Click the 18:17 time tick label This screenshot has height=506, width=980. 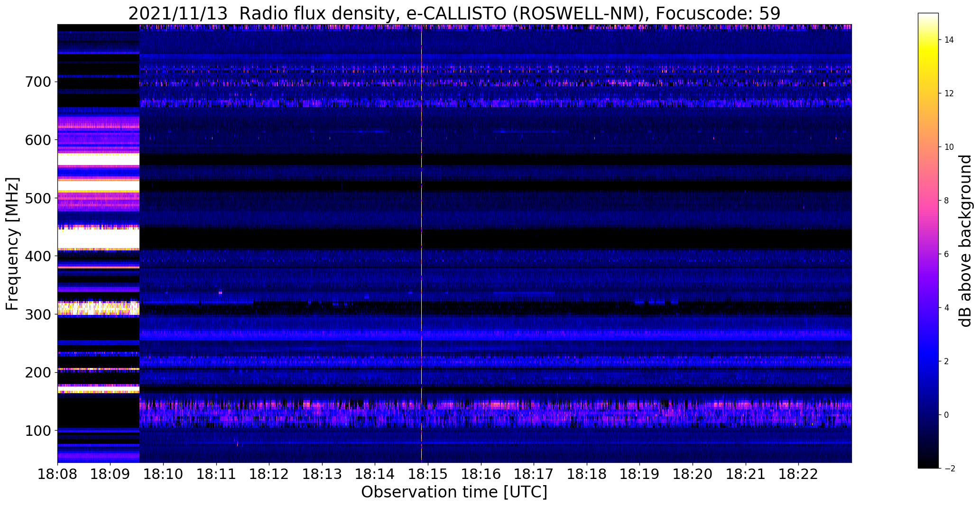(x=534, y=474)
